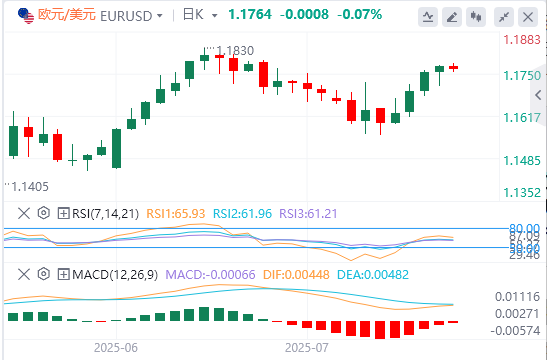
Task: Click the 2025-07 date axis label
Action: pos(307,348)
